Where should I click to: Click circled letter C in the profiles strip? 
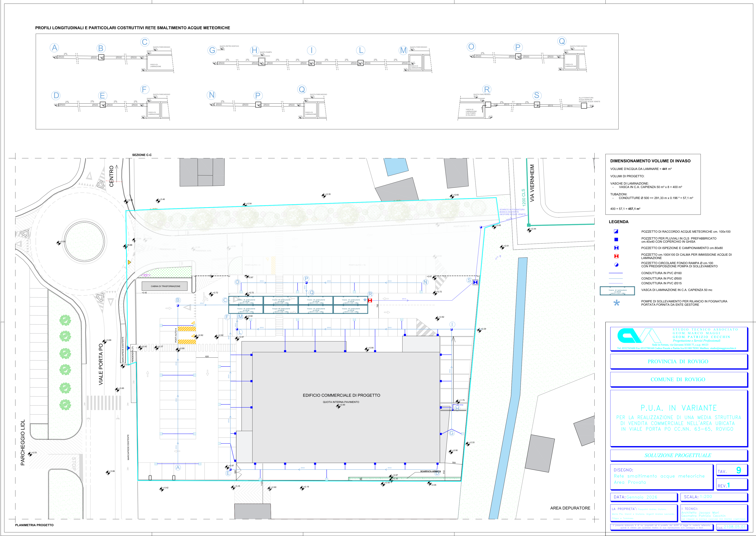coord(144,42)
